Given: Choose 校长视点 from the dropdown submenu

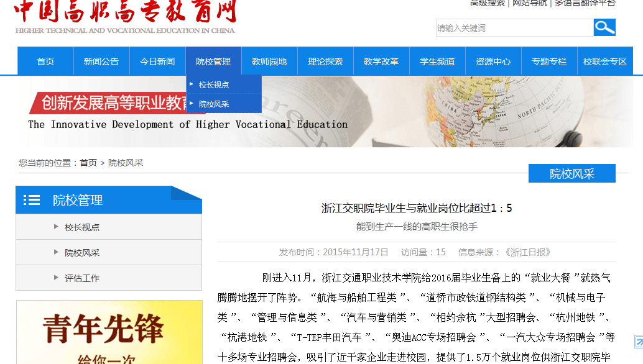Looking at the screenshot, I should [214, 85].
